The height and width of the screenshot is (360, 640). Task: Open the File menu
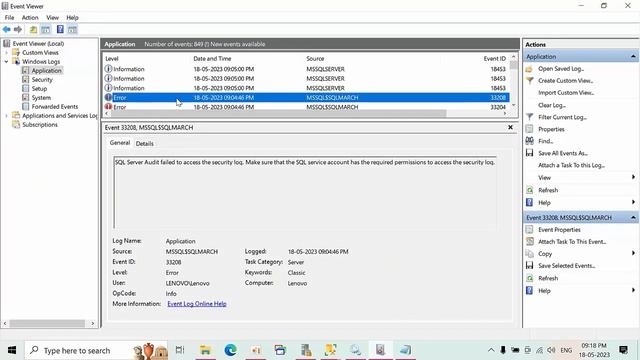click(x=9, y=18)
